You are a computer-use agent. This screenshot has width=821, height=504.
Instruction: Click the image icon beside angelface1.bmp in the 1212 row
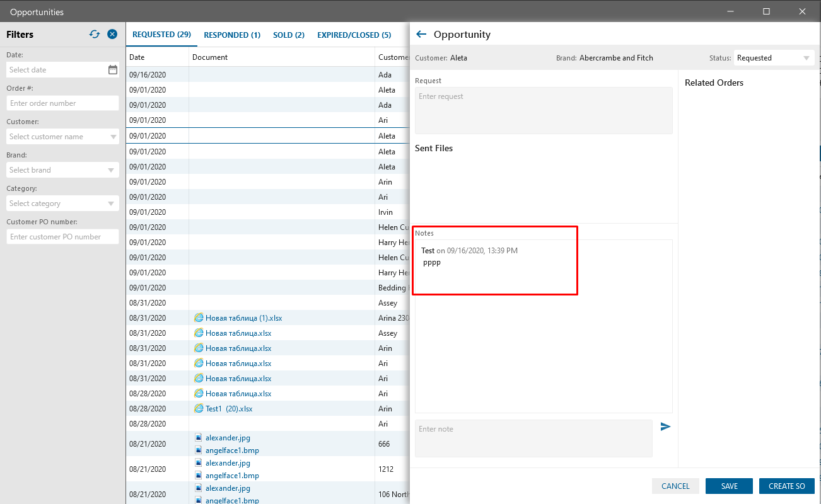point(198,476)
